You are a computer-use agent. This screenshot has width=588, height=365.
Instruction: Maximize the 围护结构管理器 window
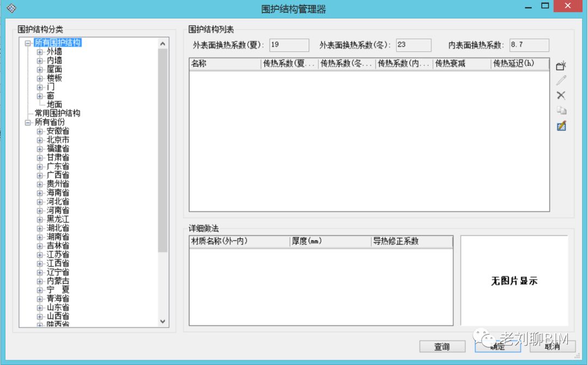[x=545, y=6]
